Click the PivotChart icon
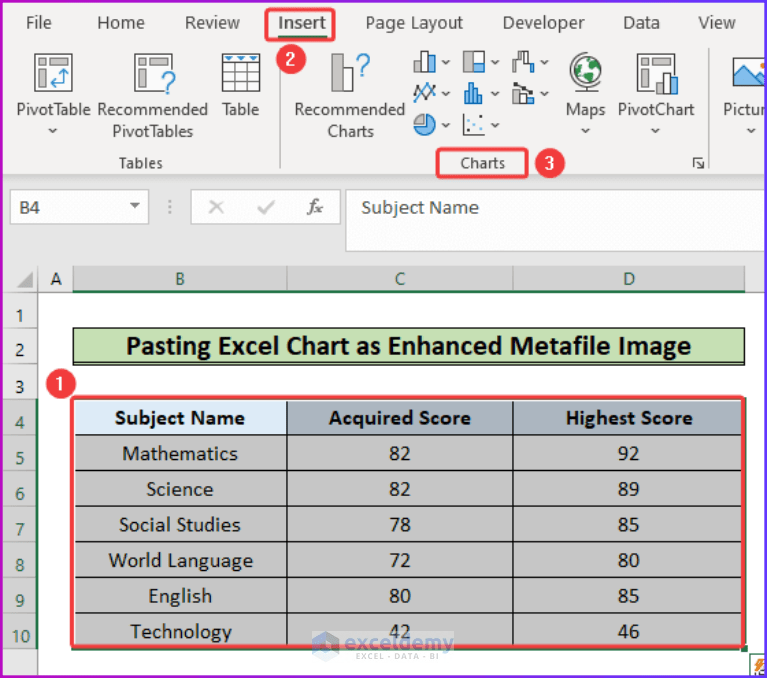 coord(656,73)
